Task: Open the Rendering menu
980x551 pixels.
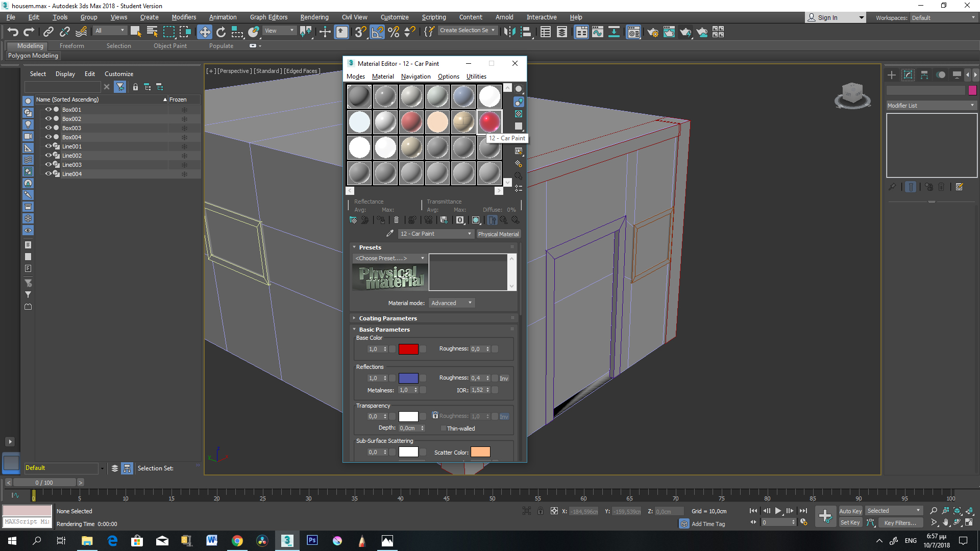Action: 314,17
